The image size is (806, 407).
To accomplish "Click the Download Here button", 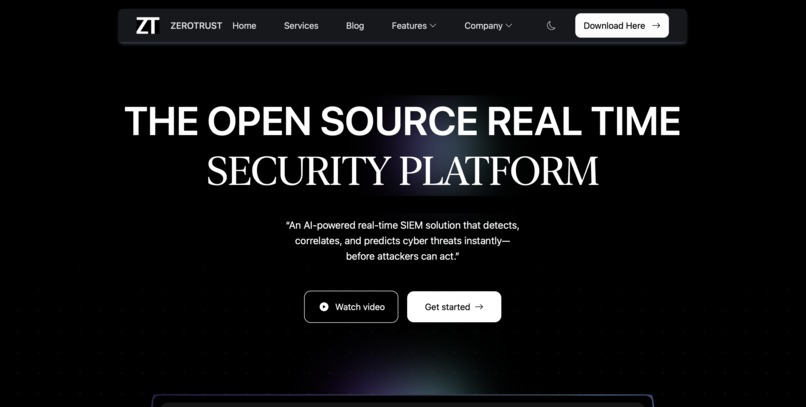I will click(x=622, y=26).
